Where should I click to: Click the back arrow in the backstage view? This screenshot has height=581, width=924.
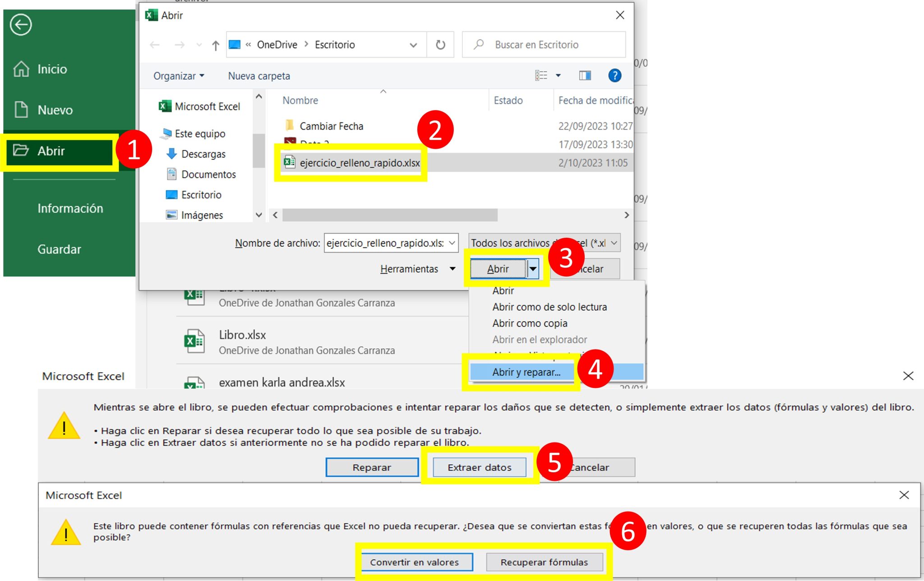[x=21, y=25]
